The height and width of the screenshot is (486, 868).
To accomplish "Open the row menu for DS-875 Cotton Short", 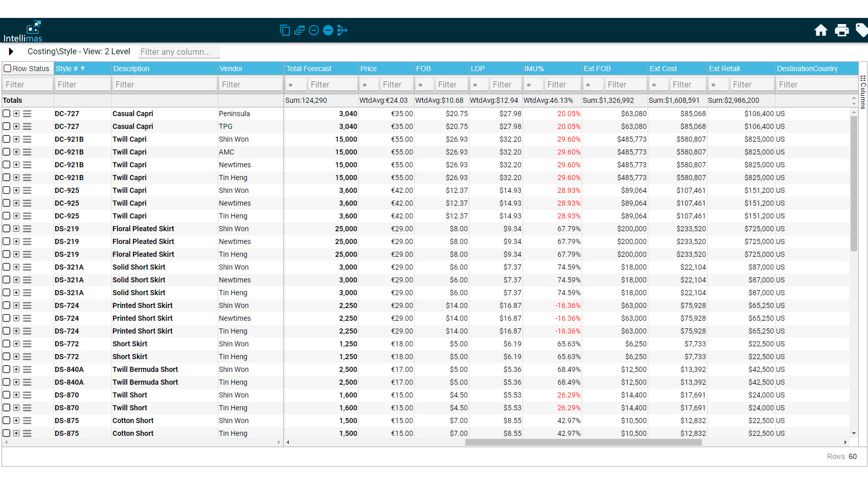I will click(x=27, y=421).
